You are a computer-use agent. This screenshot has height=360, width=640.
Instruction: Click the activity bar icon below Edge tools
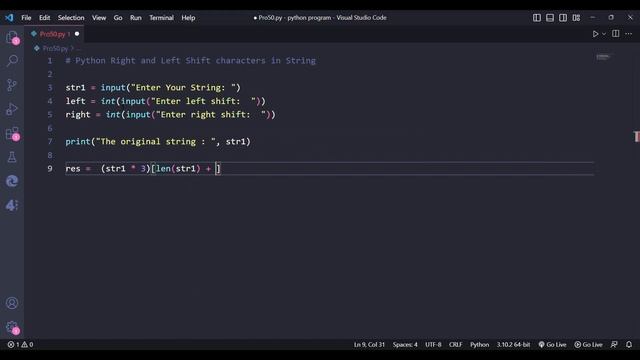(x=12, y=205)
